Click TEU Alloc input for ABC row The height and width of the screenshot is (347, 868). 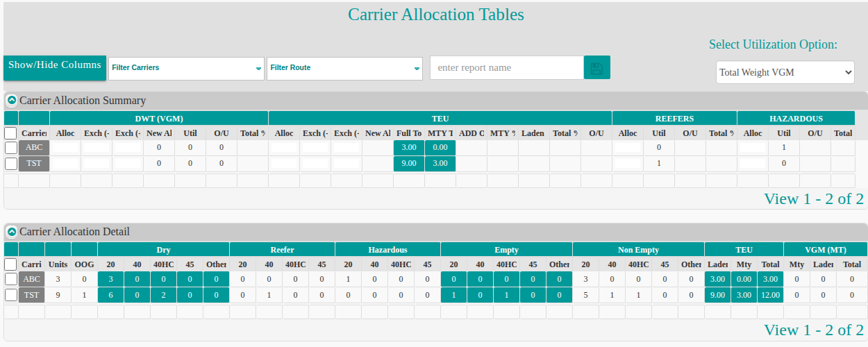click(284, 148)
